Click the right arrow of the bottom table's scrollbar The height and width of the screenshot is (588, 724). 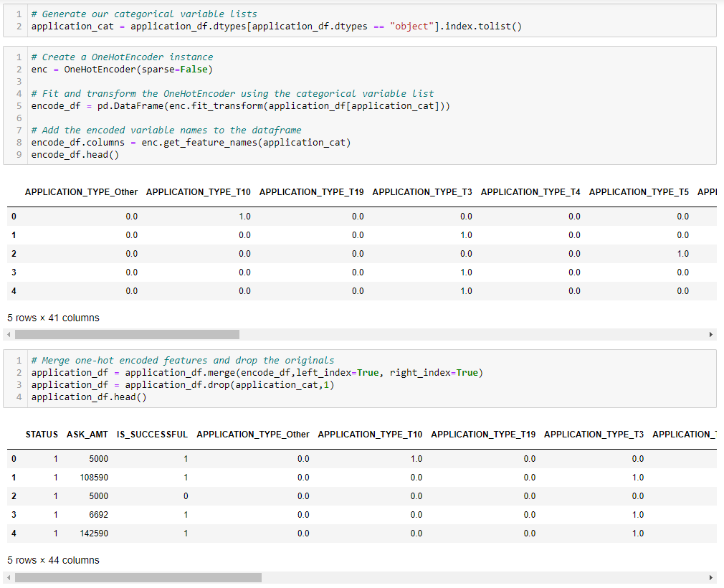711,577
